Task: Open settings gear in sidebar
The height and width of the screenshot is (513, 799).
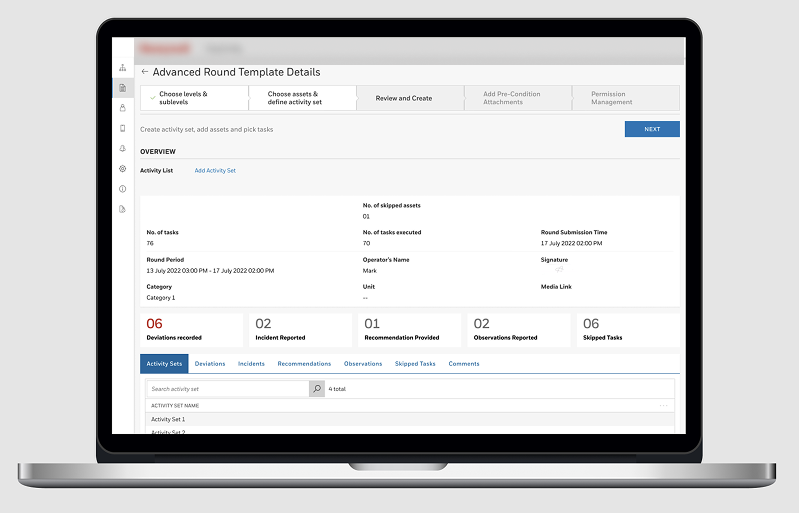Action: click(x=122, y=169)
